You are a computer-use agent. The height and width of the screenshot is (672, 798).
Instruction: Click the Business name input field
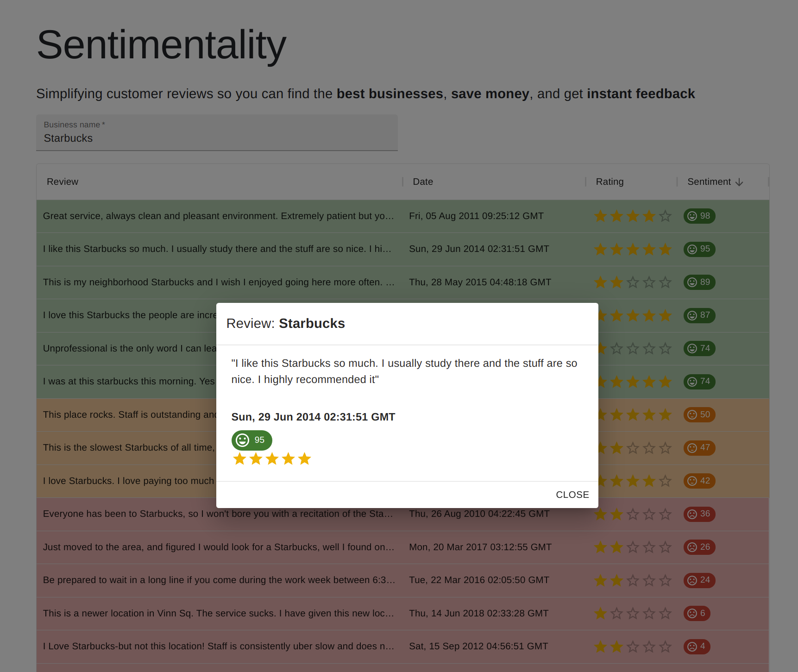[217, 138]
